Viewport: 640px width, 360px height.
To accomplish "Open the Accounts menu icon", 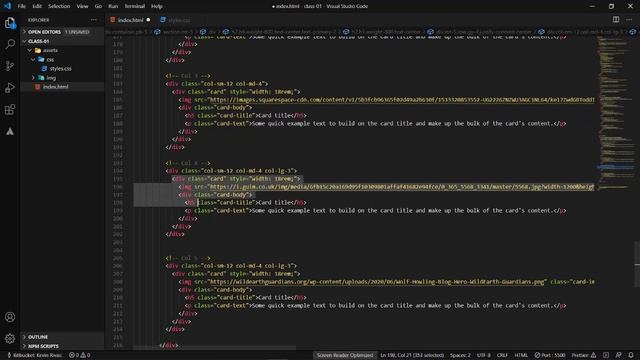I will tap(10, 317).
